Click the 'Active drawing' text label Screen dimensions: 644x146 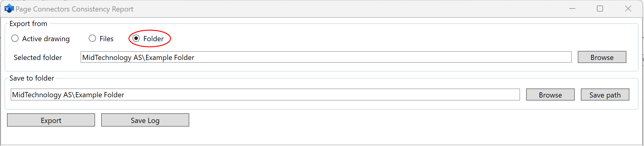pyautogui.click(x=46, y=39)
